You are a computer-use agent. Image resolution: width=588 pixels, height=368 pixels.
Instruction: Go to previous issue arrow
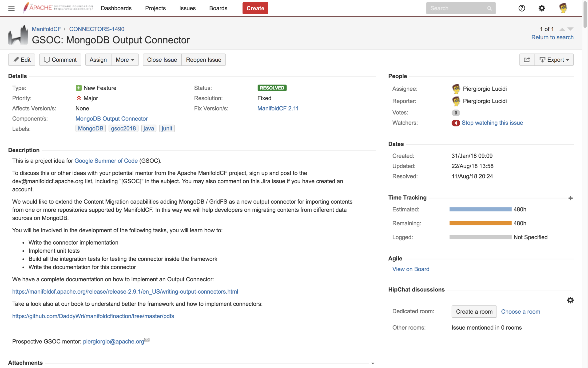point(562,29)
